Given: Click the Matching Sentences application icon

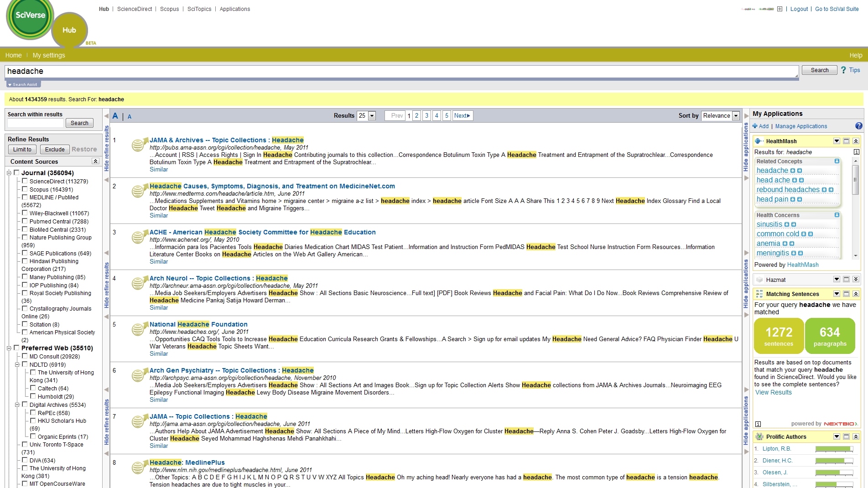Looking at the screenshot, I should (759, 294).
